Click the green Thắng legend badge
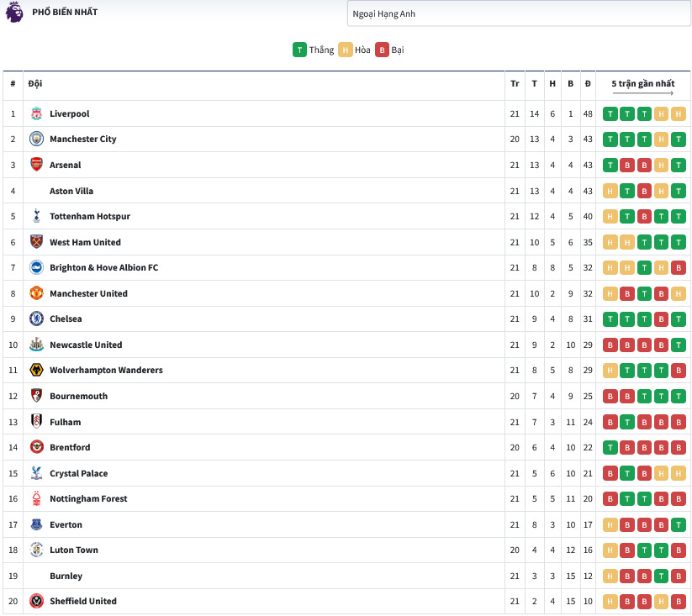This screenshot has width=692, height=616. pyautogui.click(x=299, y=50)
